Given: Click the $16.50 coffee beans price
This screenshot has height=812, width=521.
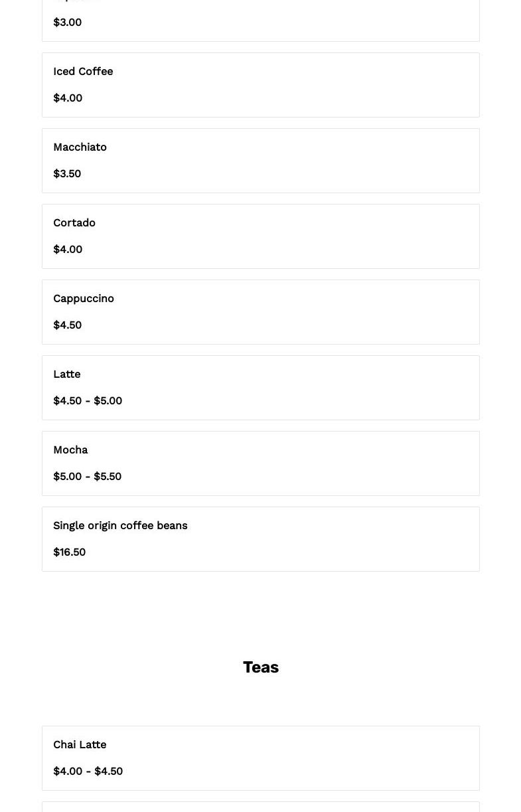Looking at the screenshot, I should (x=70, y=552).
